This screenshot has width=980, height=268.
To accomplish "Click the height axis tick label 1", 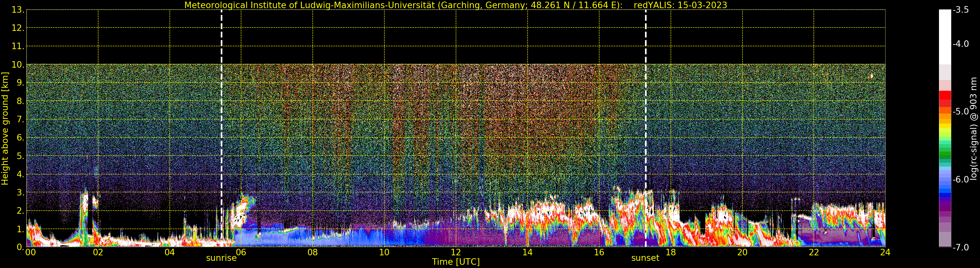I will click(20, 229).
